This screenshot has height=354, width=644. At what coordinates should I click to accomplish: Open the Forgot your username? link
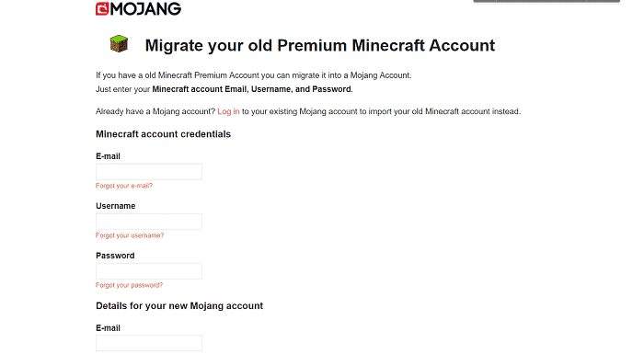tap(130, 235)
